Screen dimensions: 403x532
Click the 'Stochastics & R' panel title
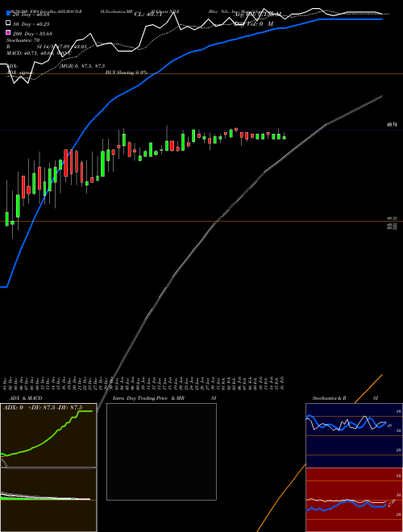[329, 398]
